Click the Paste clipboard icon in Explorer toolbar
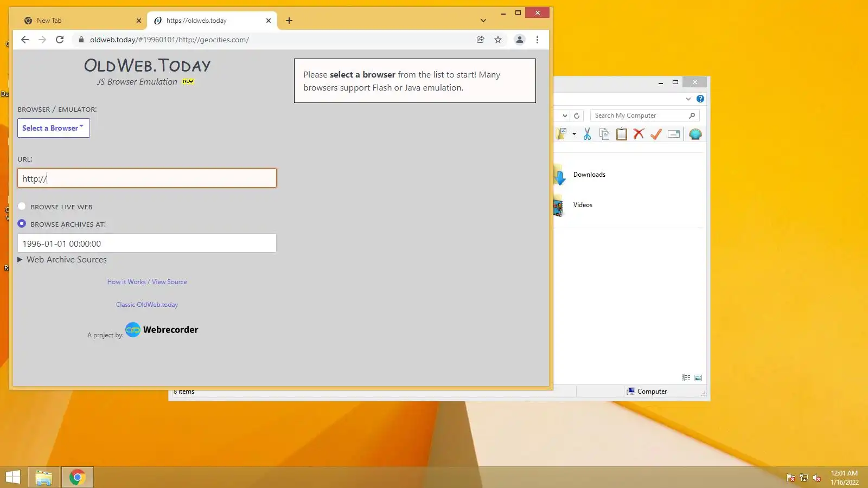Screen dimensions: 868x488 click(x=622, y=134)
